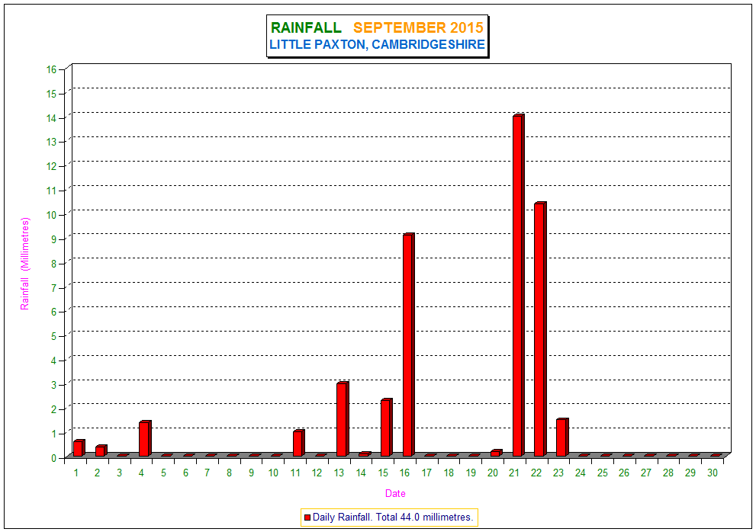Viewport: 756px width, 532px height.
Task: Click the y-axis value '14'
Action: coord(52,118)
